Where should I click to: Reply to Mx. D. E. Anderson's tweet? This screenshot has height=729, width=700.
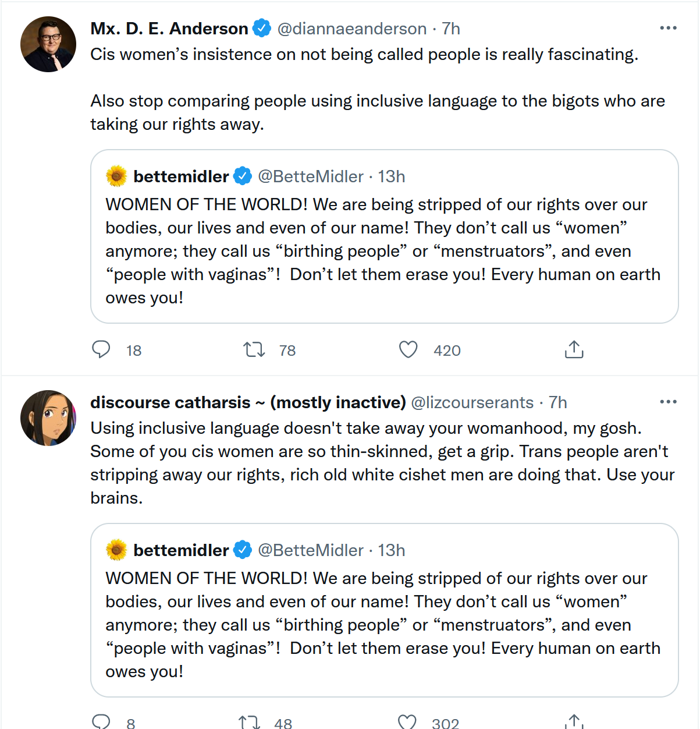click(101, 349)
